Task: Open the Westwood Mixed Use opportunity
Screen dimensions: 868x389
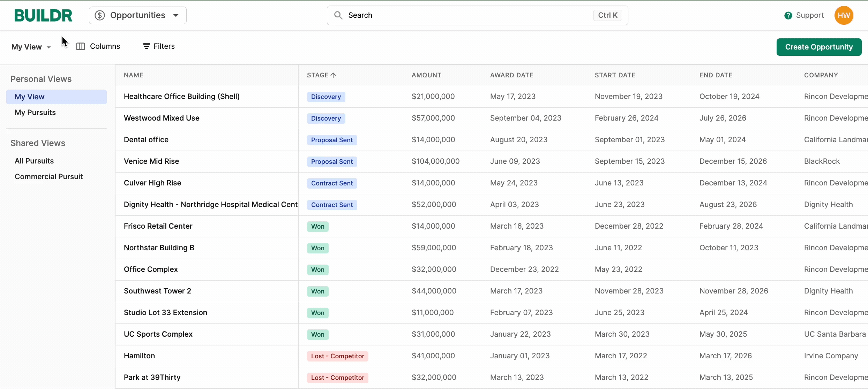Action: tap(162, 118)
